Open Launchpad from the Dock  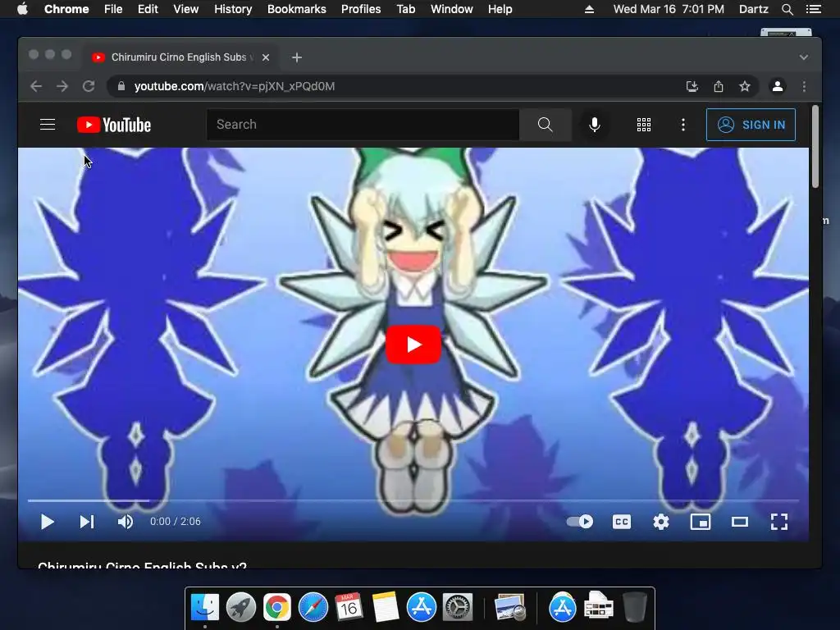(240, 608)
